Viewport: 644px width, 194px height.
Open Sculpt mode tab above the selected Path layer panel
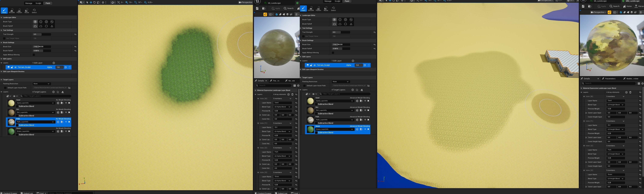[x=38, y=3]
